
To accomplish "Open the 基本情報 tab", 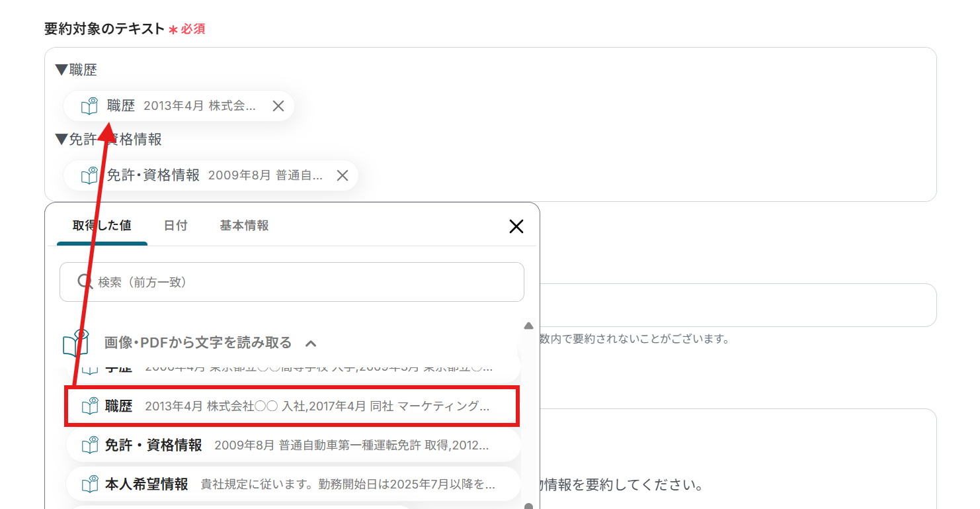I will tap(245, 226).
